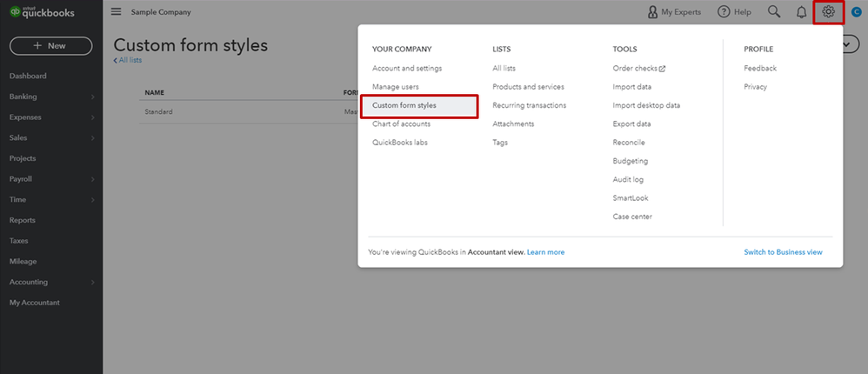Select Audit log

(x=628, y=179)
